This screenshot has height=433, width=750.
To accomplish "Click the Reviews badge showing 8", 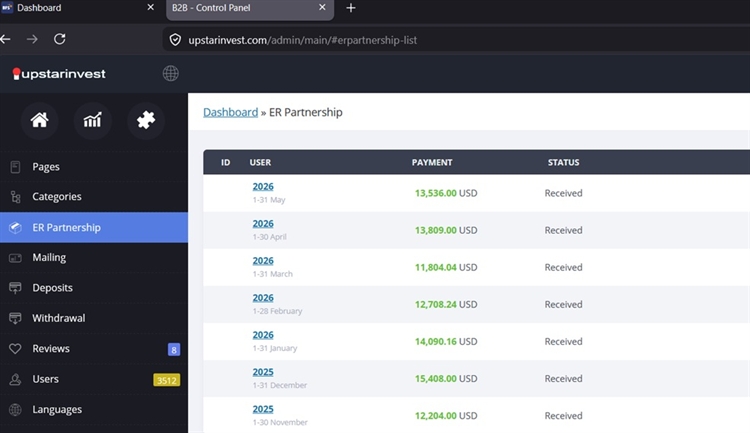I will pos(174,350).
